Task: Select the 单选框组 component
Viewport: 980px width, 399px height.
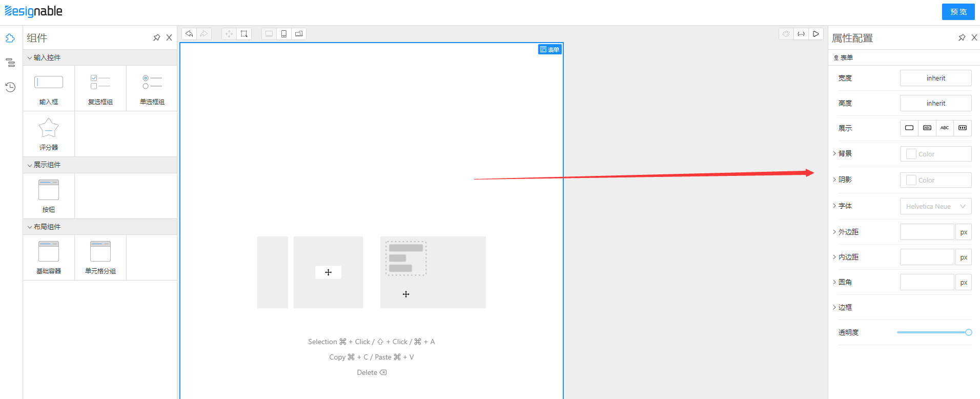Action: pos(152,88)
